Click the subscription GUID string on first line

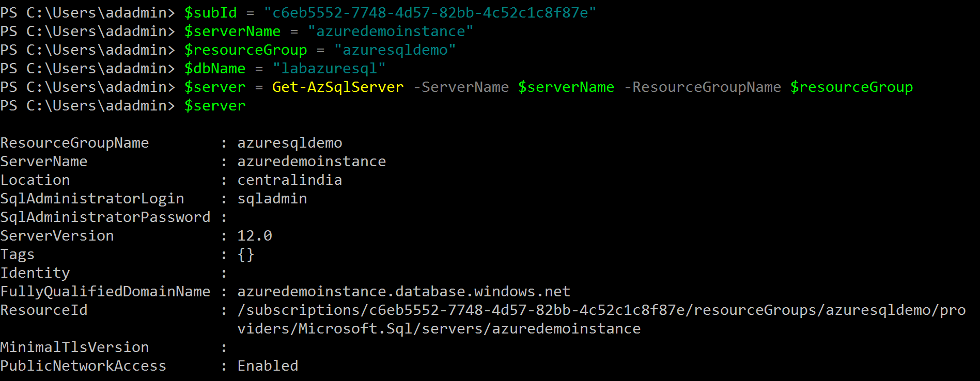pyautogui.click(x=430, y=13)
